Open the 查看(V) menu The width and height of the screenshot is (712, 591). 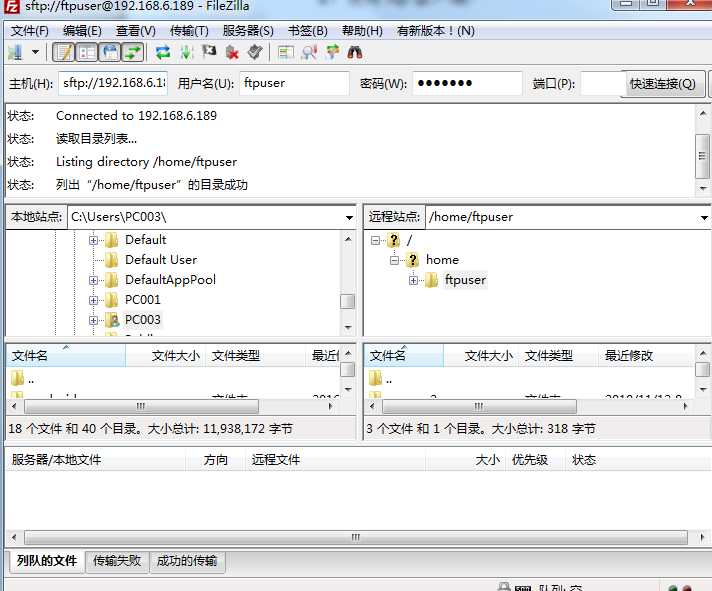pos(136,31)
